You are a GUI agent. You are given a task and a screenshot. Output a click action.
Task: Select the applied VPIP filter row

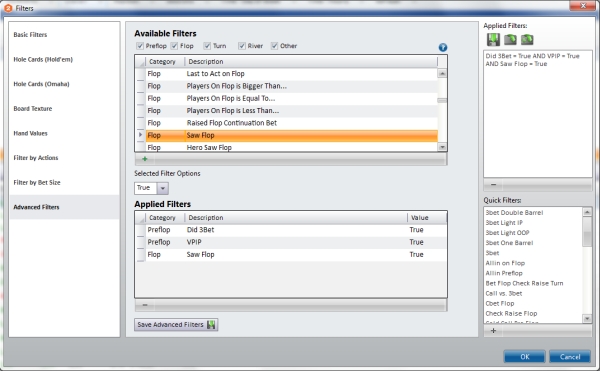click(295, 242)
